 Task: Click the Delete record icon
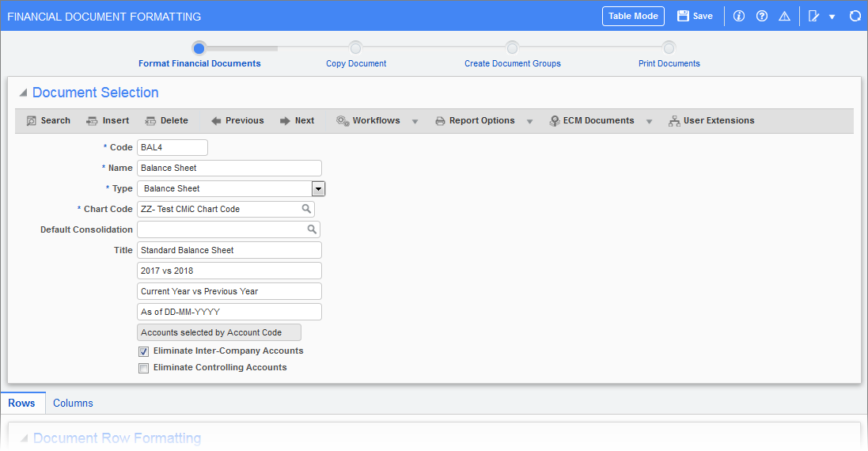150,120
